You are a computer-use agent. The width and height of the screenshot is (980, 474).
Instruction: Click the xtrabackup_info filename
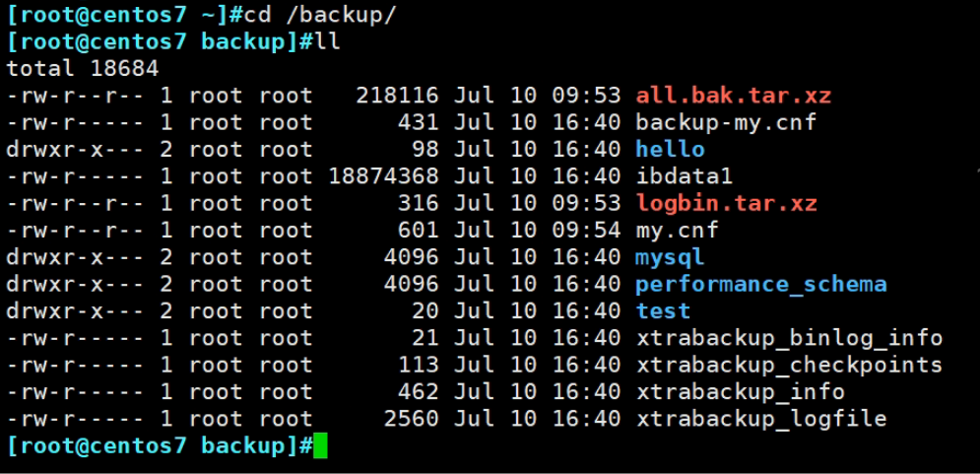[740, 392]
